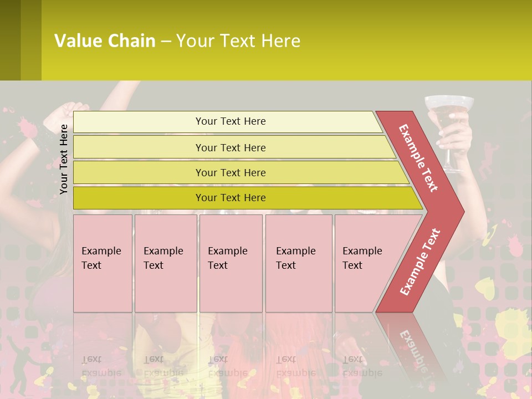Click the dark olive stripe at header left edge

10,40
